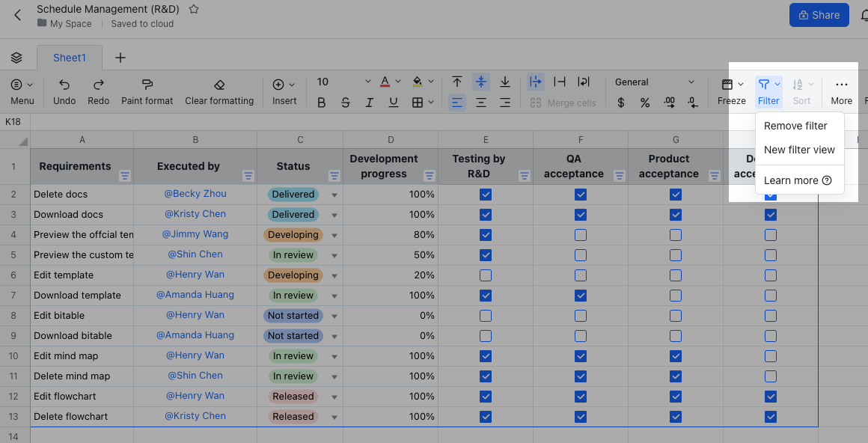Expand the General number format dropdown
Screen dimensions: 868x443
pyautogui.click(x=691, y=82)
